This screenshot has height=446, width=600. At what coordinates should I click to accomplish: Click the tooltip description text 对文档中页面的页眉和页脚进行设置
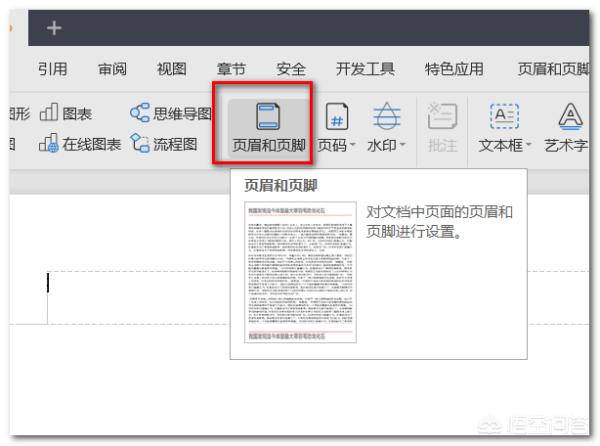click(439, 221)
